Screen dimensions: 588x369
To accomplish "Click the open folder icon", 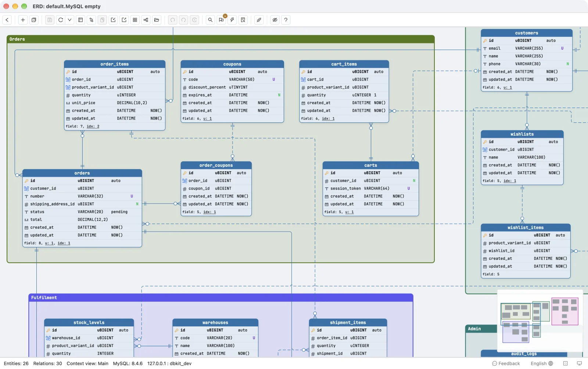I will pos(157,20).
